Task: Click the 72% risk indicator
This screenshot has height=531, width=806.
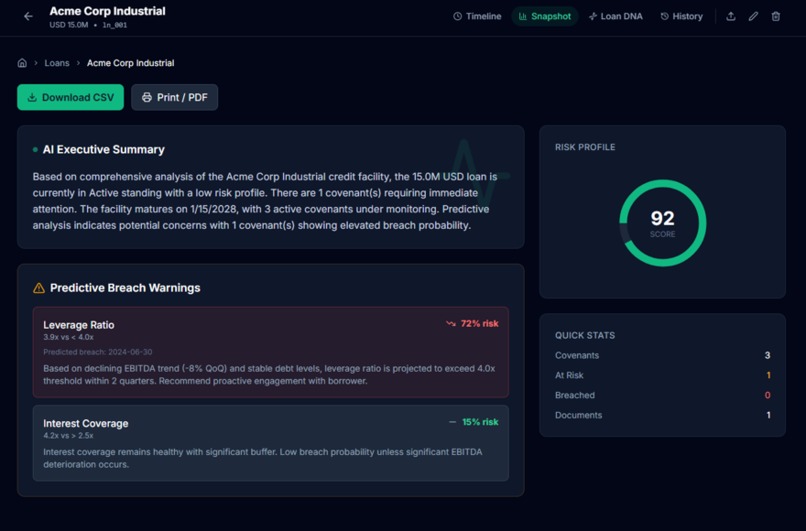Action: (472, 323)
